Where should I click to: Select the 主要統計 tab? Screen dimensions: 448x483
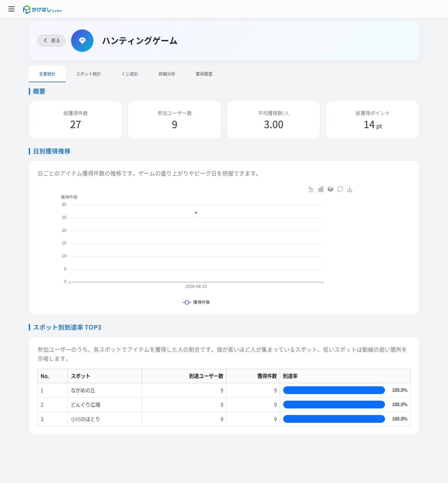point(47,74)
